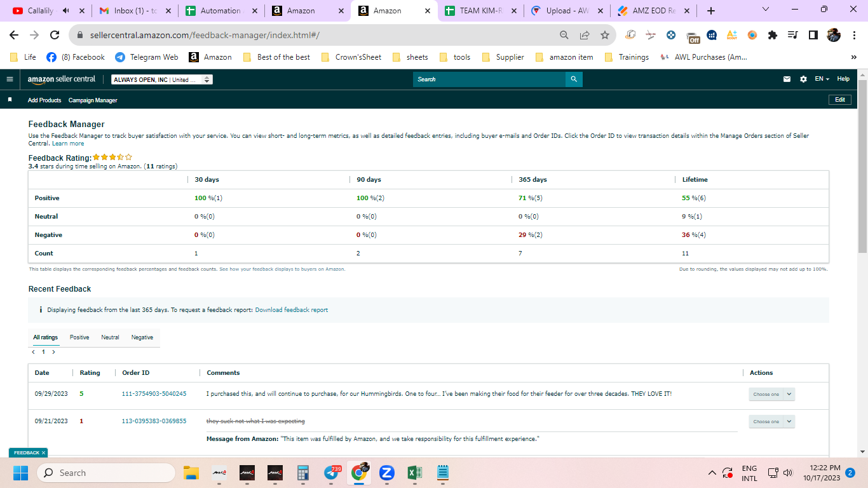Go to the previous feedback page arrow
The width and height of the screenshot is (868, 488).
pos(34,352)
